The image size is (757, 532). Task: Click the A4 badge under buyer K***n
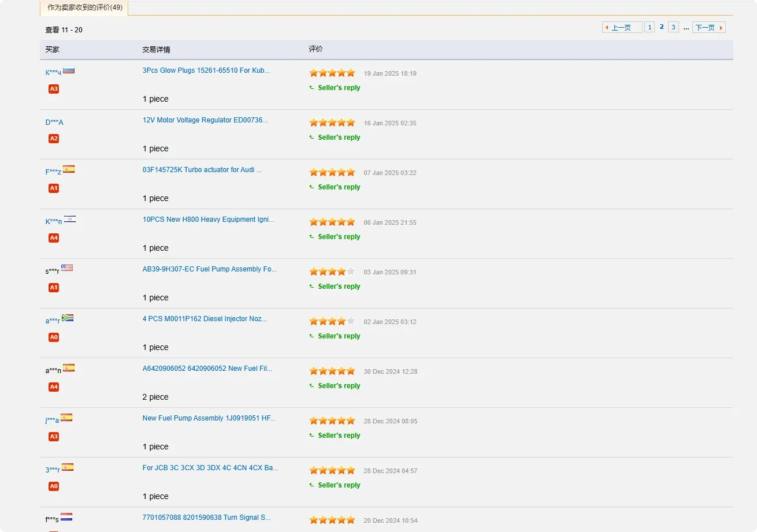(x=54, y=238)
